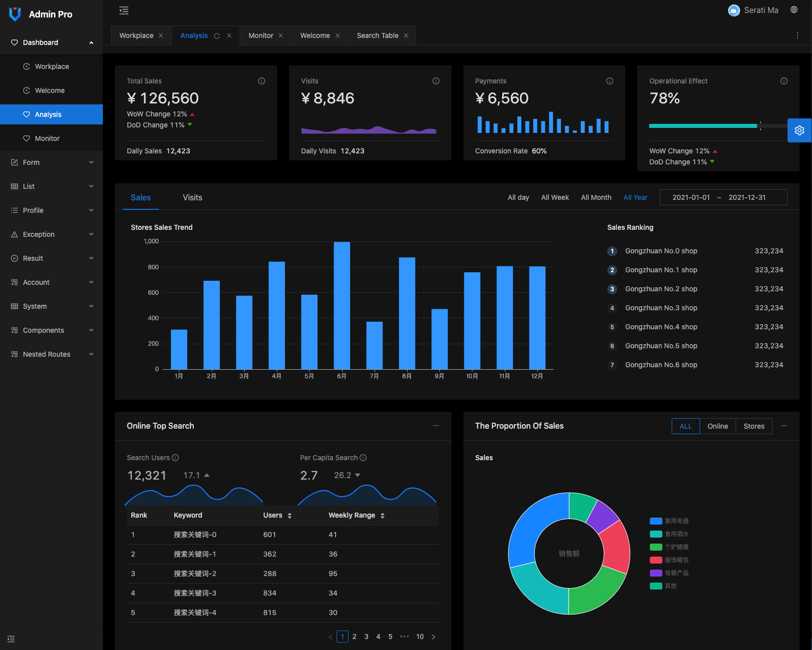
Task: Open the tab bar more options menu
Action: pos(797,35)
